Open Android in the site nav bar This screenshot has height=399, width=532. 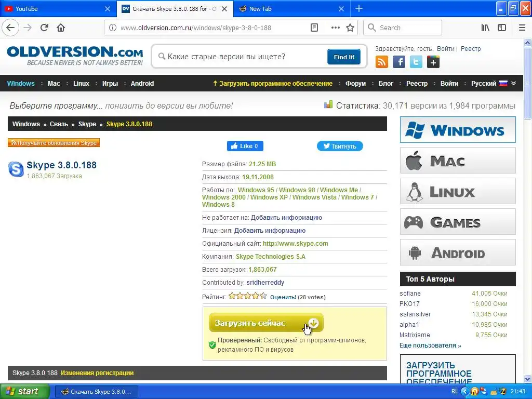[x=142, y=84]
